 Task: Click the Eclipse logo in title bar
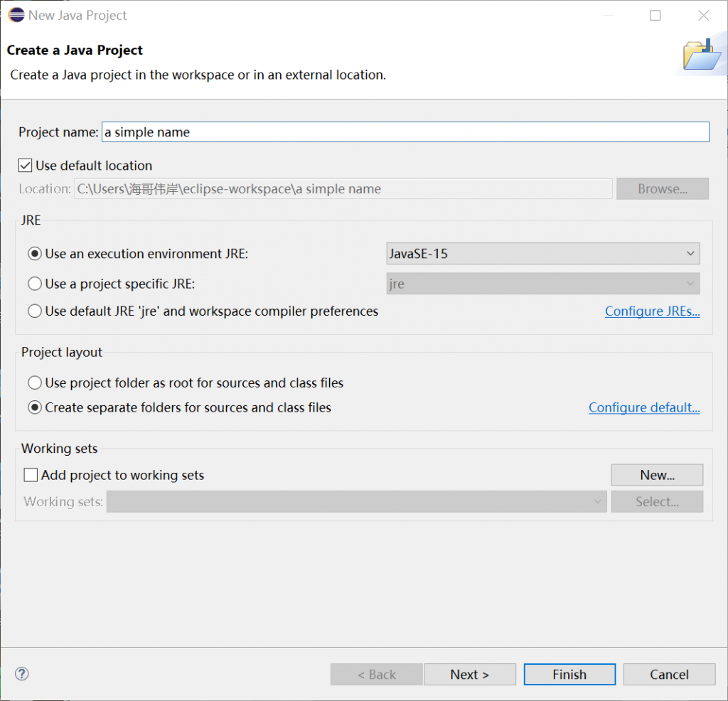point(16,15)
